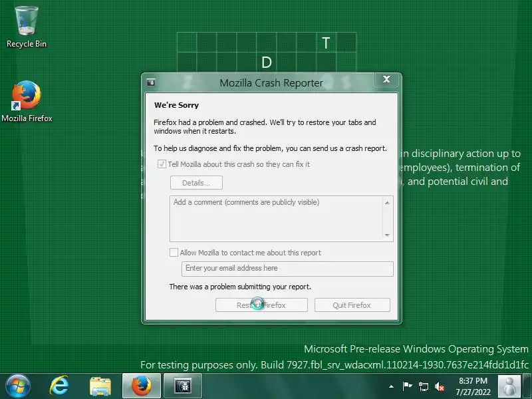Click the Show desktop strip
Image resolution: width=532 pixels, height=399 pixels.
[x=527, y=386]
